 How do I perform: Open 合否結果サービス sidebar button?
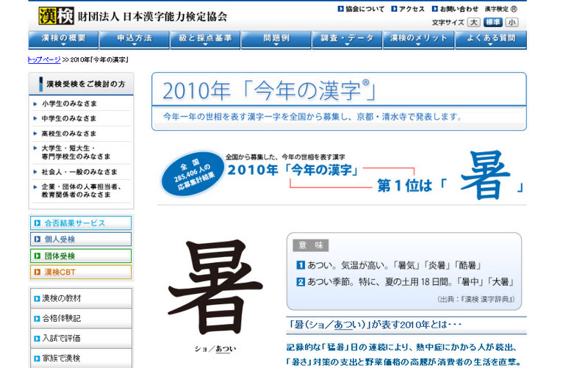point(81,223)
